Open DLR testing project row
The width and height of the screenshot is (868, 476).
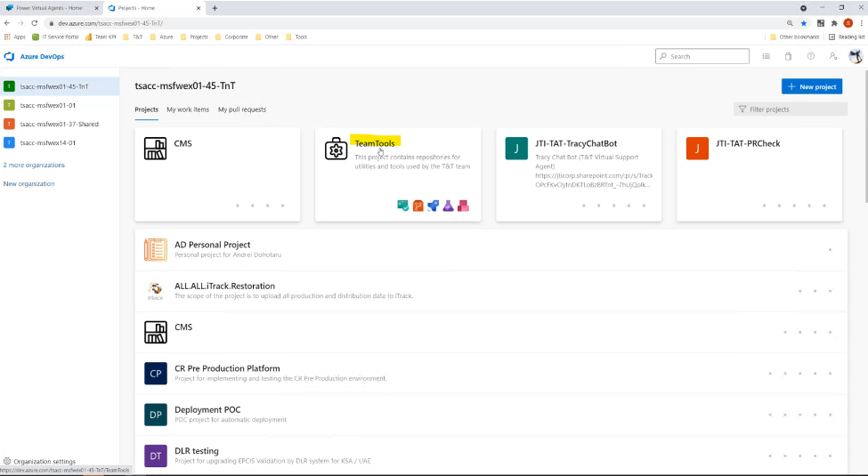(x=491, y=456)
